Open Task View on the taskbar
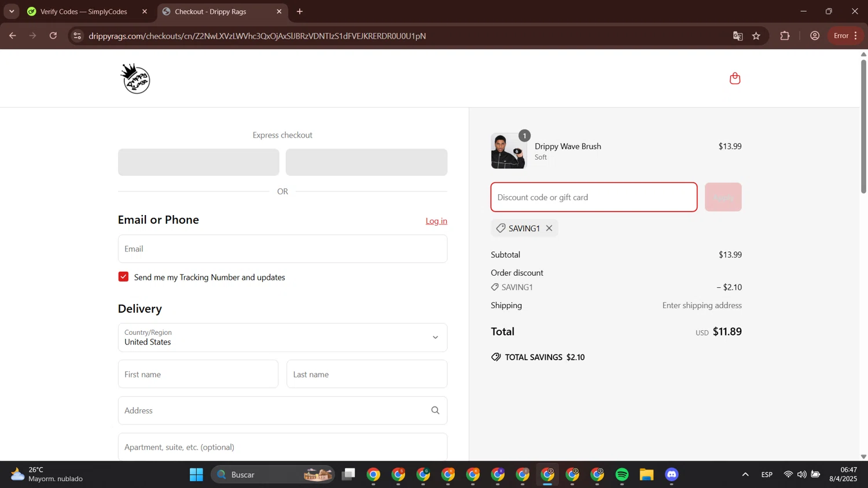868x488 pixels. [348, 475]
